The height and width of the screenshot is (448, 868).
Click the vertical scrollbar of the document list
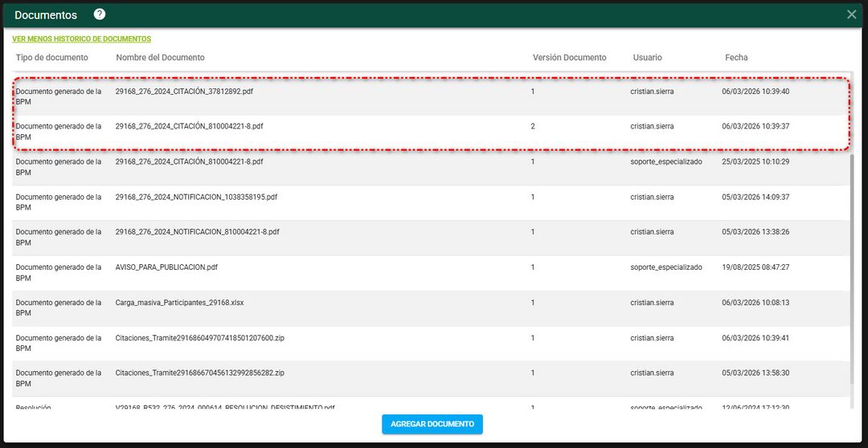click(853, 241)
